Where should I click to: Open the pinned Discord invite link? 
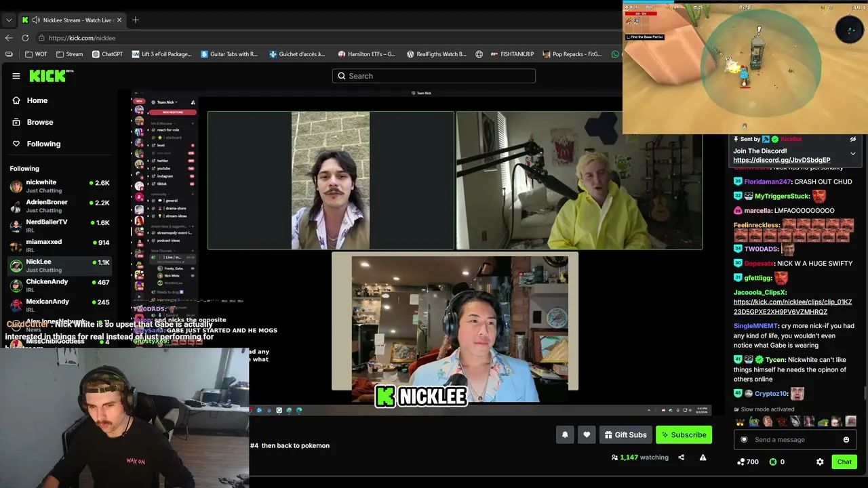point(781,160)
